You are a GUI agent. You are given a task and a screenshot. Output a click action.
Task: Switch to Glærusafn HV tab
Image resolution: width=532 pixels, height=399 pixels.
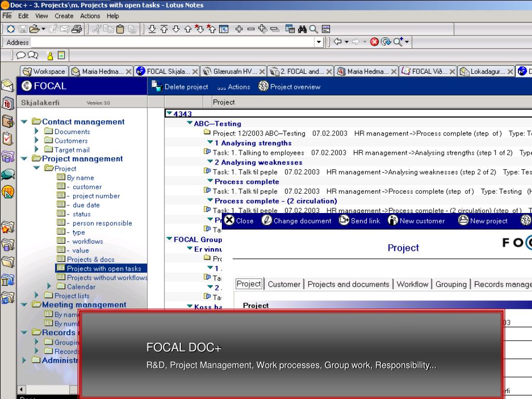click(234, 71)
